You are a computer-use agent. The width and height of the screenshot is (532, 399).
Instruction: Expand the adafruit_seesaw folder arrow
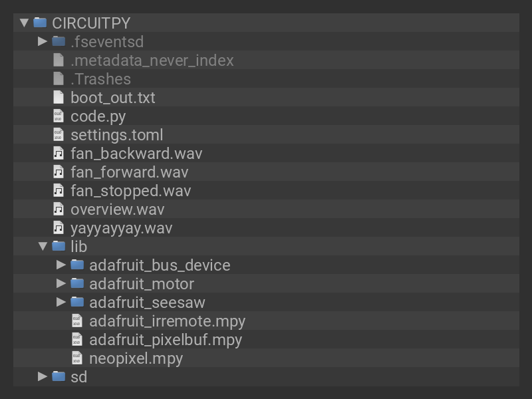(x=61, y=302)
